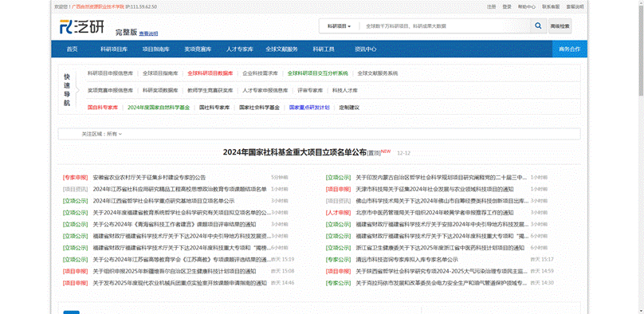Open 佛山市科学技术局关于下达2024年佛山市 item
644x314 pixels.
coord(442,201)
